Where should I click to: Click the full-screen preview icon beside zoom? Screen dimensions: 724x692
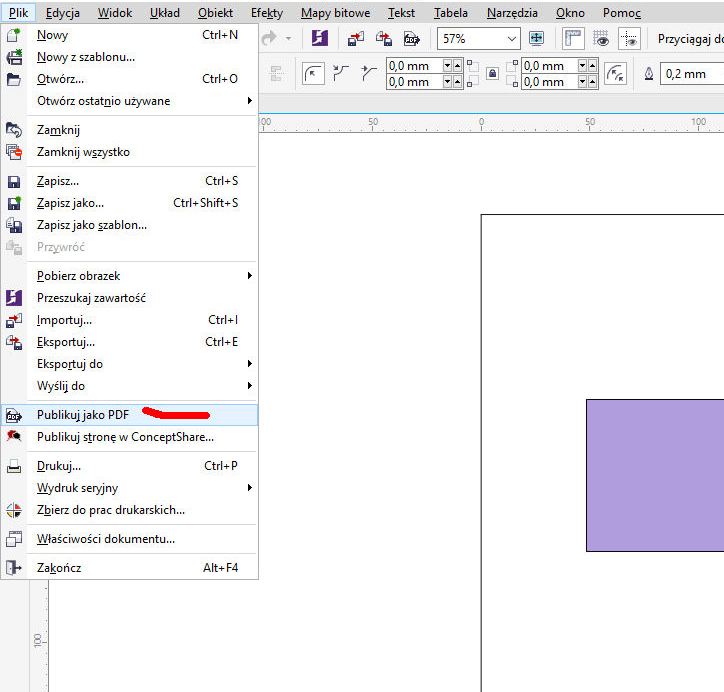pos(537,39)
